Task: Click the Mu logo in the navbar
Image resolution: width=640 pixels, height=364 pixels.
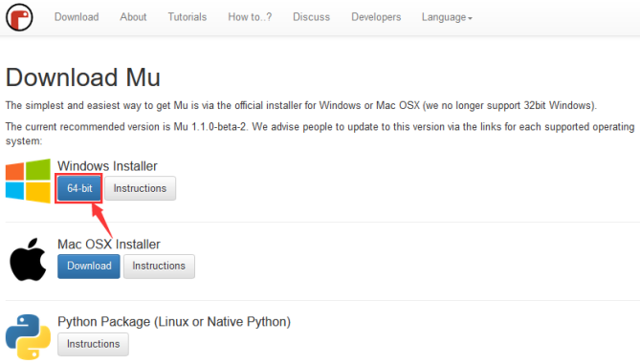Action: tap(19, 17)
